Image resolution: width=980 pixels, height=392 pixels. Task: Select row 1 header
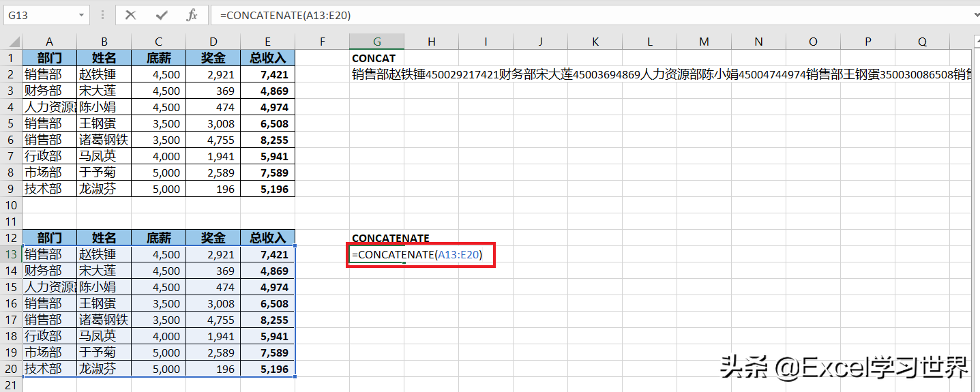tap(12, 58)
